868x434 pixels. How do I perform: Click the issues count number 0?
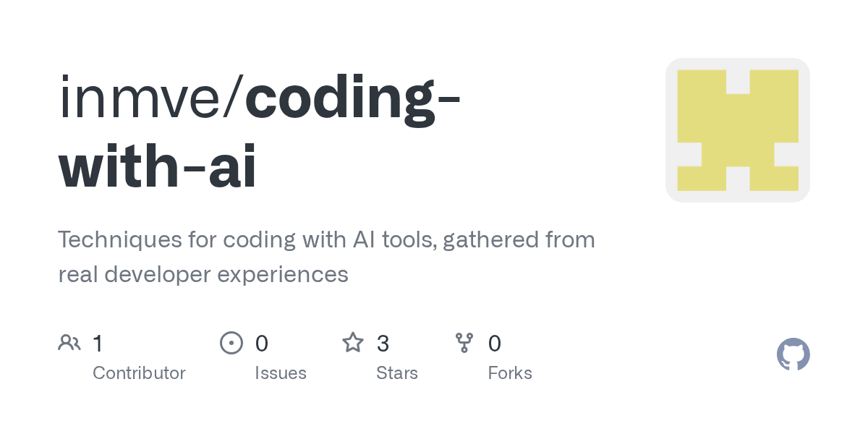click(x=262, y=343)
